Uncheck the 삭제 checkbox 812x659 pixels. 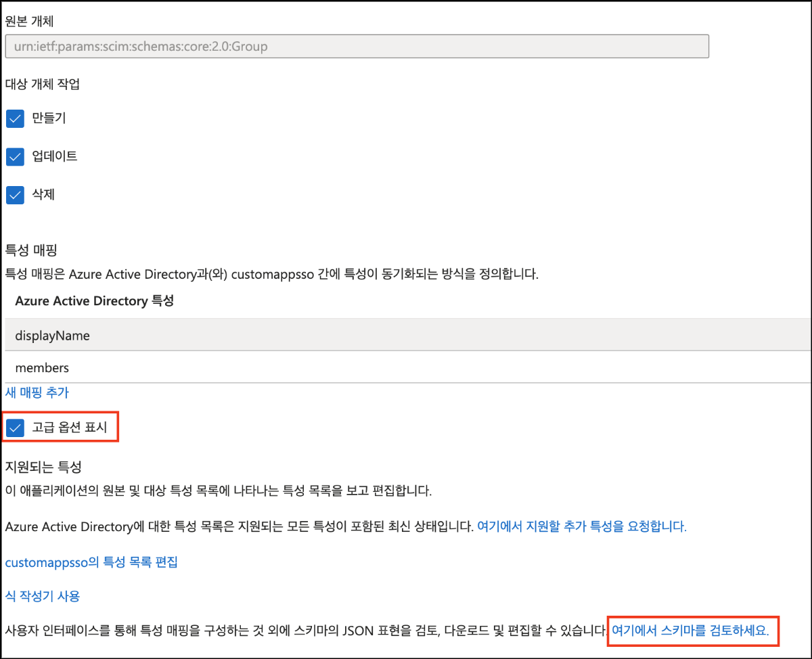click(16, 195)
